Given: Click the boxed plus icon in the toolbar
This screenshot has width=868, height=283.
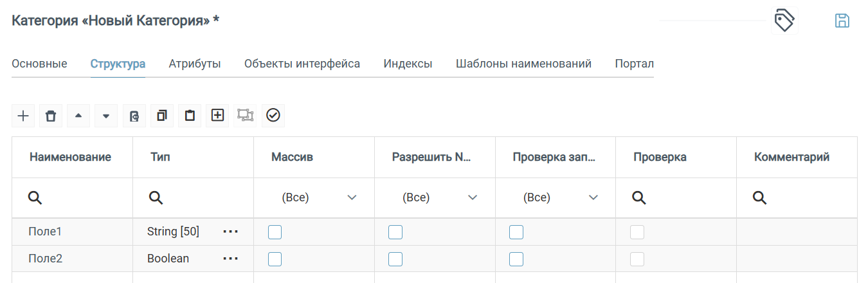Looking at the screenshot, I should click(x=217, y=116).
